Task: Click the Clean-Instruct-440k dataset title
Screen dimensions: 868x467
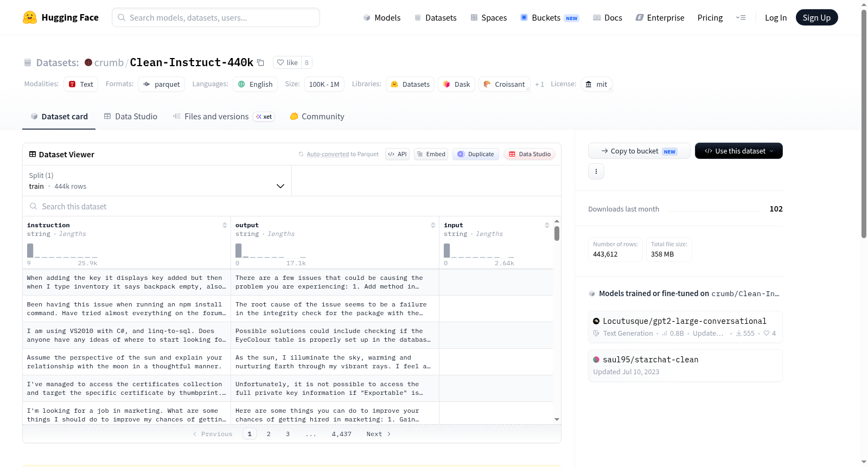Action: coord(192,62)
